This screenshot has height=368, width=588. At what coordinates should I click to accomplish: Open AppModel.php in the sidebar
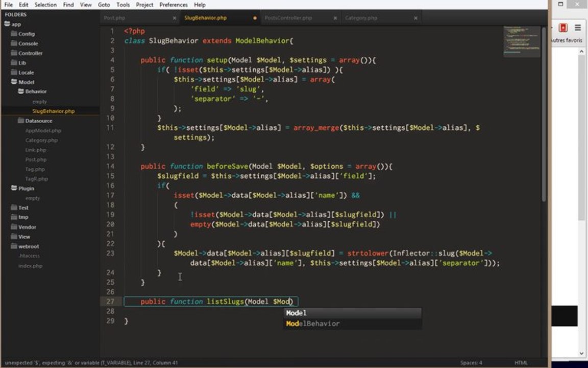(43, 131)
